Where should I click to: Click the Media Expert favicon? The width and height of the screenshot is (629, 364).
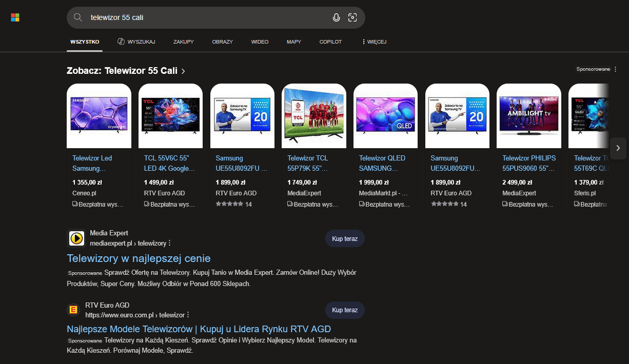[x=76, y=238]
